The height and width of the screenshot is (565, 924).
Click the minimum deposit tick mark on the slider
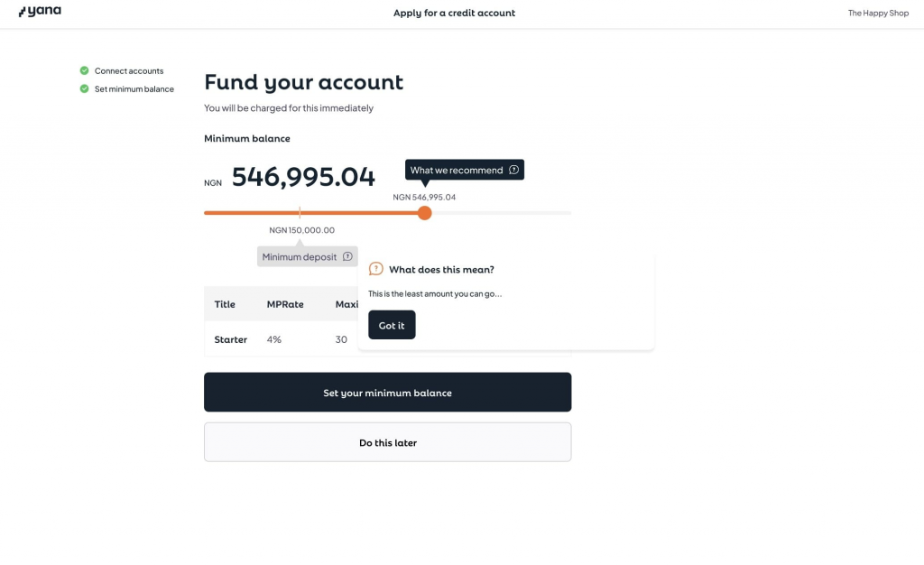coord(300,213)
